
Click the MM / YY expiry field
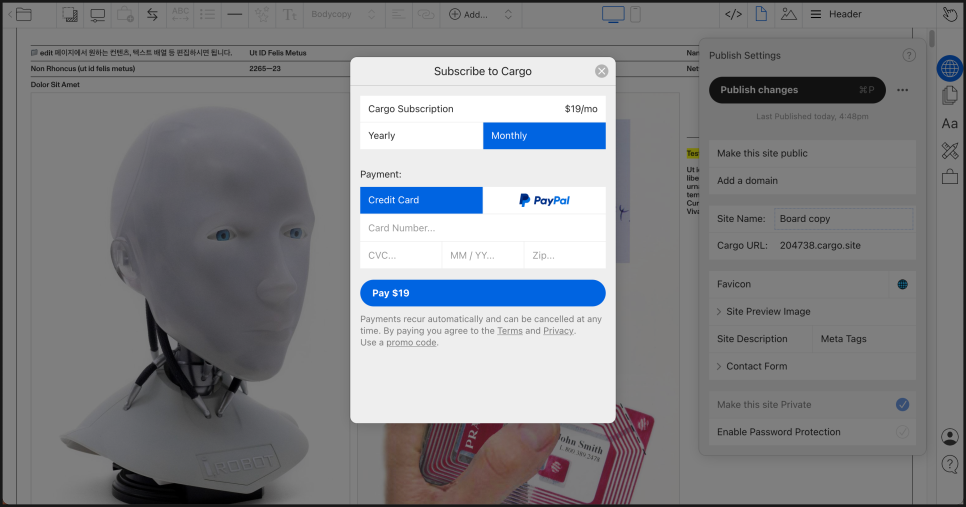[483, 255]
